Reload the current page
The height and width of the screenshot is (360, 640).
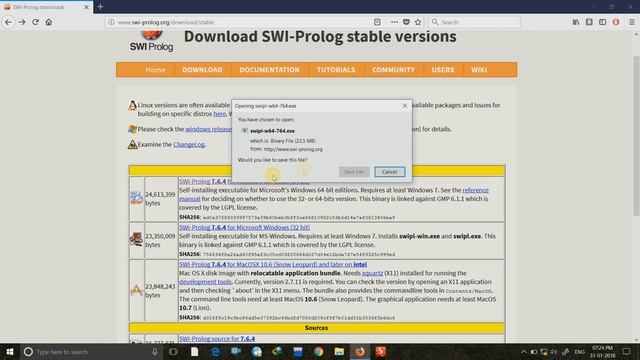(36, 22)
